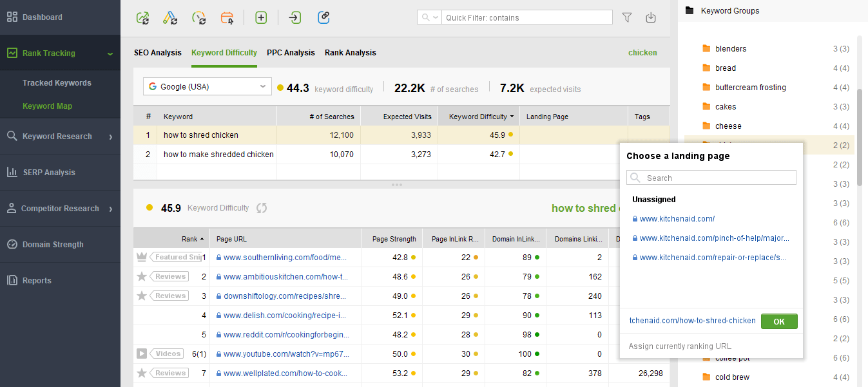Viewport: 868px width, 387px height.
Task: Click the Move Keywords arrow icon
Action: point(294,17)
